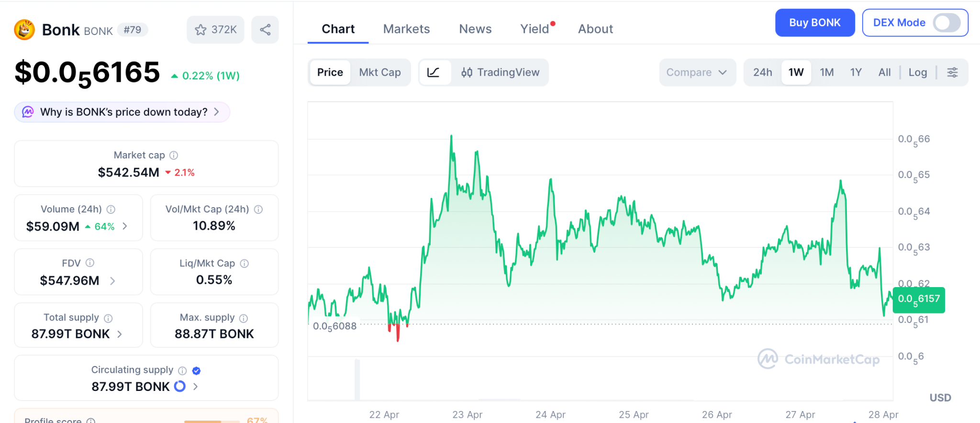Click the circulating supply verified badge
The width and height of the screenshot is (980, 423).
pos(196,370)
